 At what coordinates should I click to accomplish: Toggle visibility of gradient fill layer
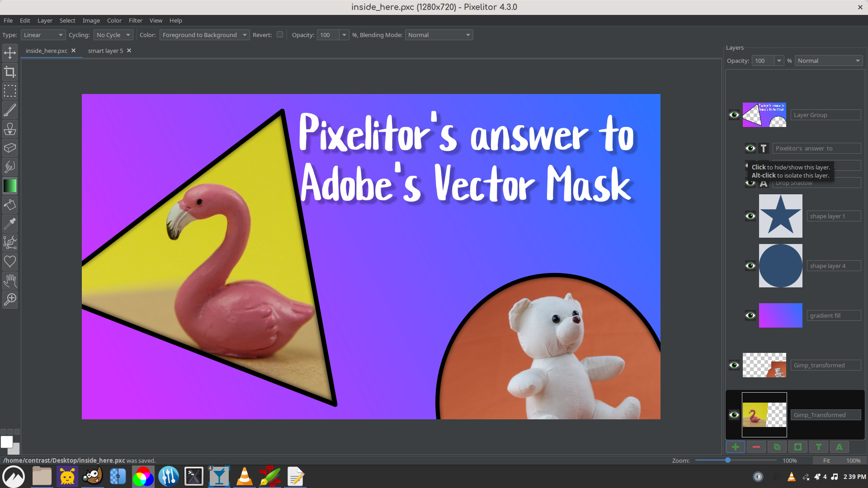(x=750, y=315)
